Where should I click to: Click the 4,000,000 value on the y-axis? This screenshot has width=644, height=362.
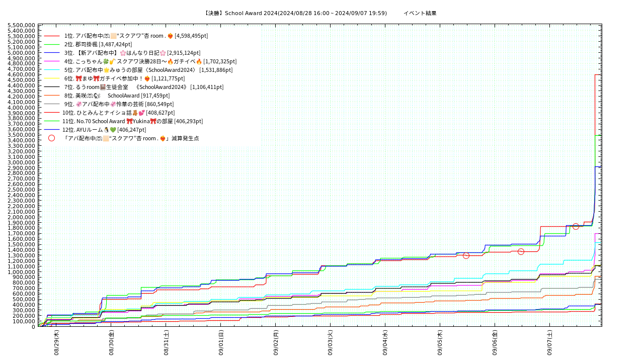tap(22, 108)
